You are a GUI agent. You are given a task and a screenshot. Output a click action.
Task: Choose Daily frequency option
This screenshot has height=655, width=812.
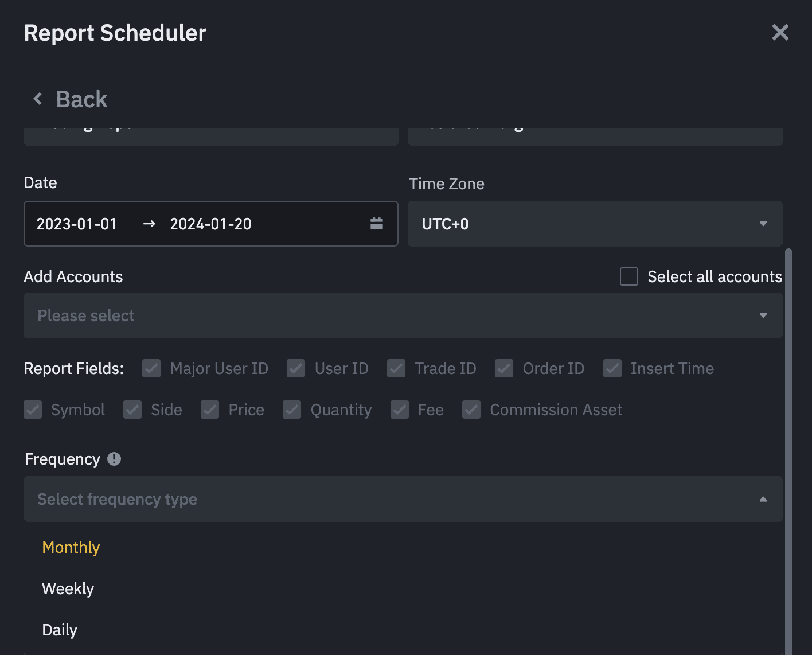(x=60, y=630)
